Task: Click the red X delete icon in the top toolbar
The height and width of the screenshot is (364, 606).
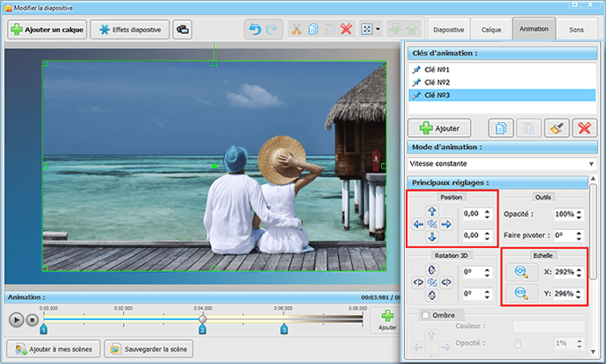Action: [346, 29]
